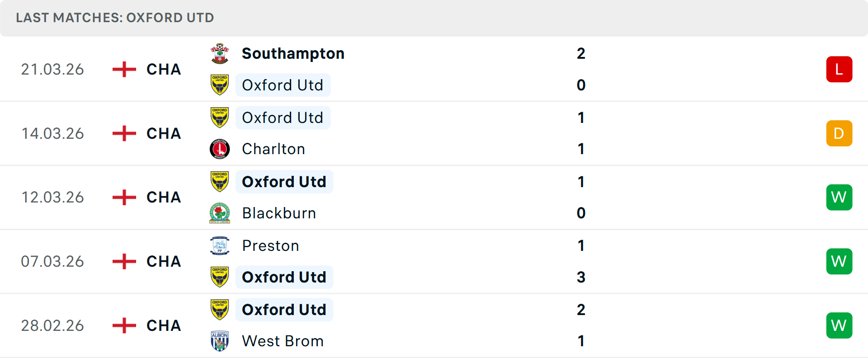Select the L result badge for Southampton match
The width and height of the screenshot is (868, 358).
click(x=839, y=69)
